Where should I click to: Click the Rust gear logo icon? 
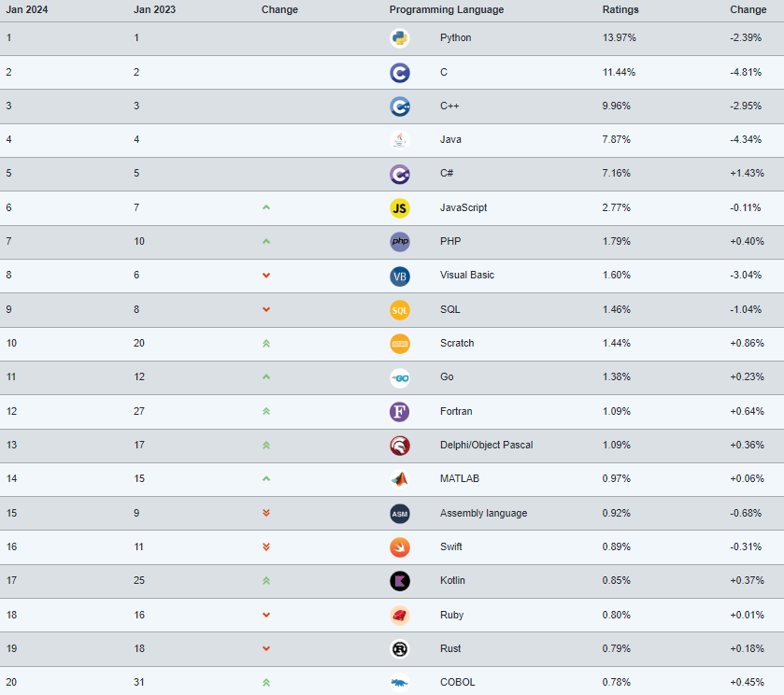pos(400,649)
